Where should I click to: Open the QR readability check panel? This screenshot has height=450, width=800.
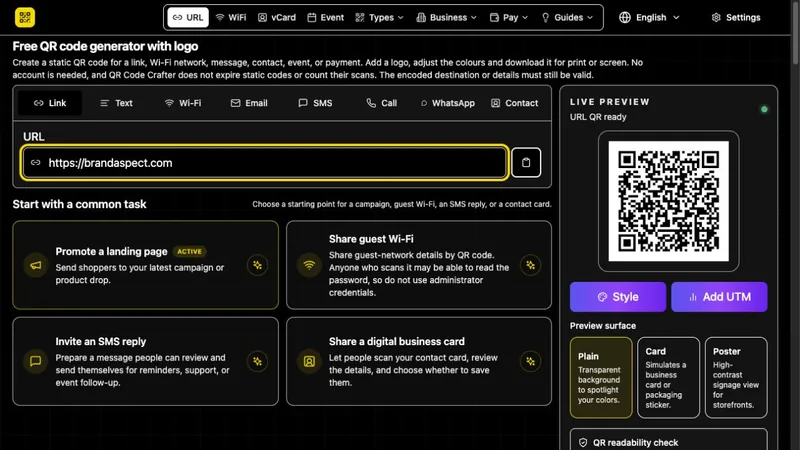coord(668,440)
